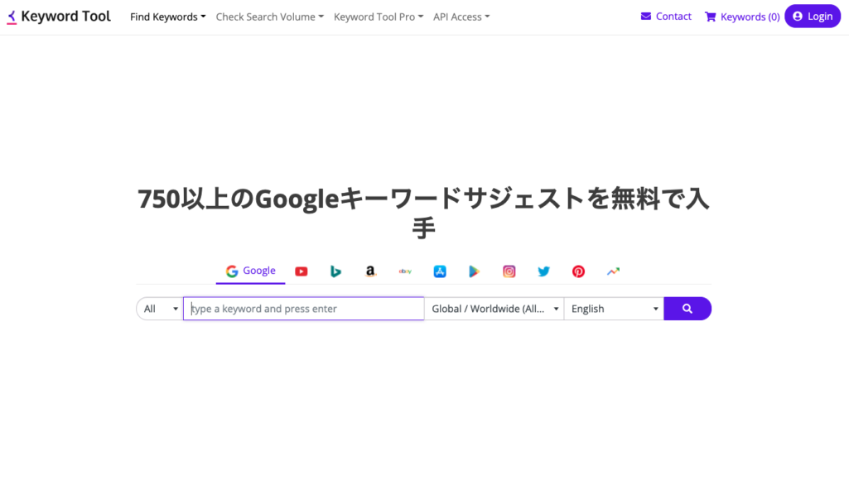The width and height of the screenshot is (849, 504).
Task: Switch to the Instagram keyword source
Action: [509, 271]
